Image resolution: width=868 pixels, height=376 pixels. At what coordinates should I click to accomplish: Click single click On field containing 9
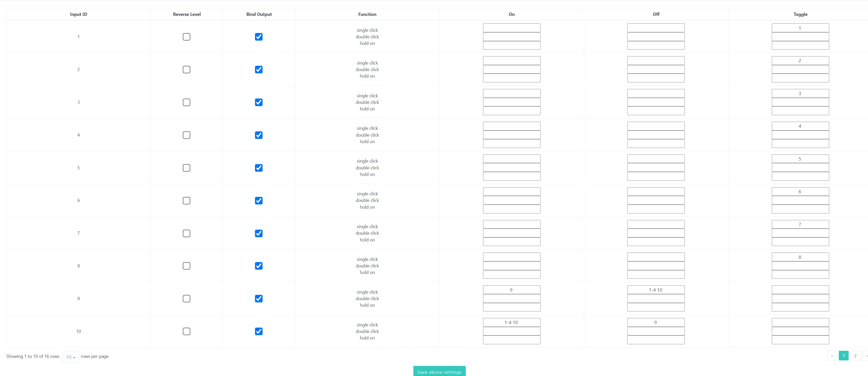(511, 290)
